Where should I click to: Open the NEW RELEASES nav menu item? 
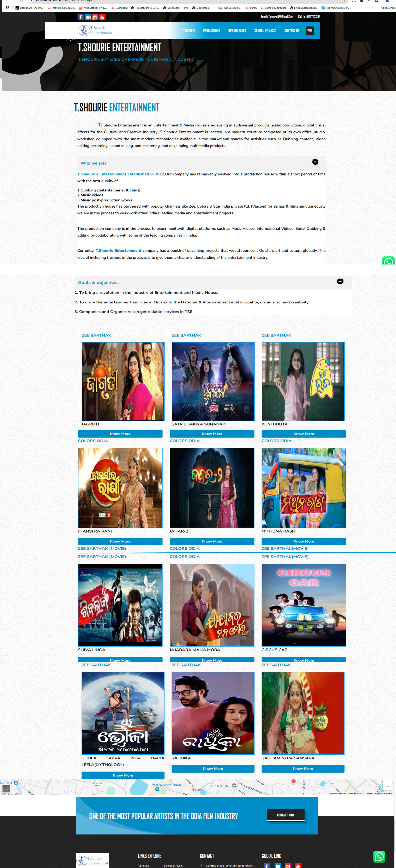(x=237, y=31)
